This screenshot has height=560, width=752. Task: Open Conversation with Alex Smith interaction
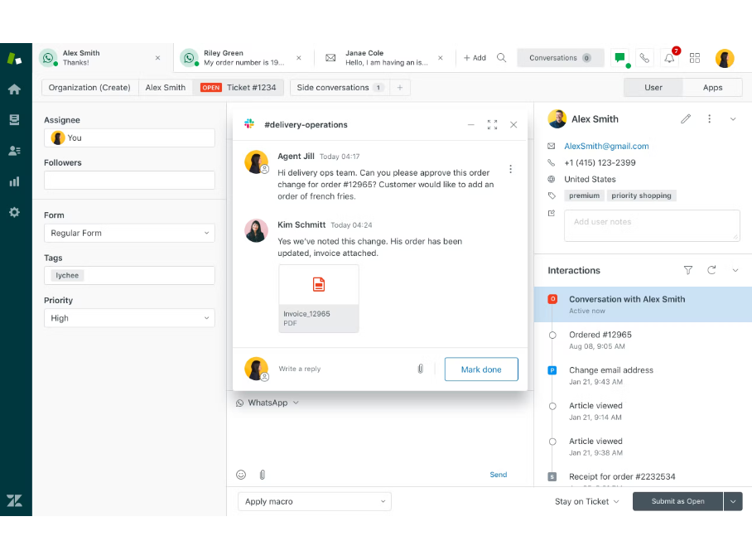(x=643, y=304)
